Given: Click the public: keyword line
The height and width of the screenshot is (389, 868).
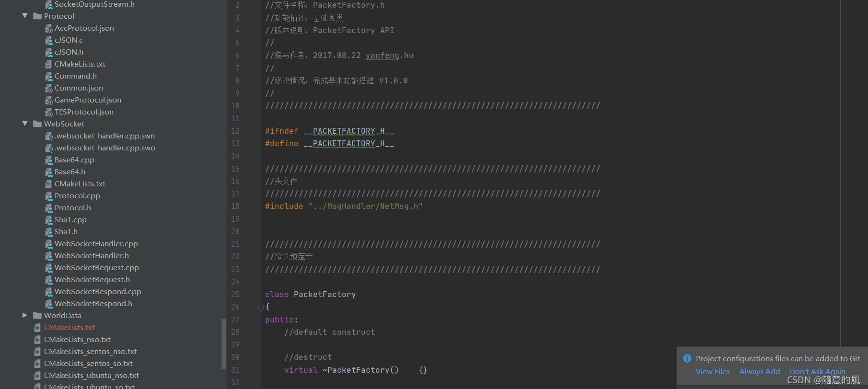Looking at the screenshot, I should pyautogui.click(x=281, y=320).
